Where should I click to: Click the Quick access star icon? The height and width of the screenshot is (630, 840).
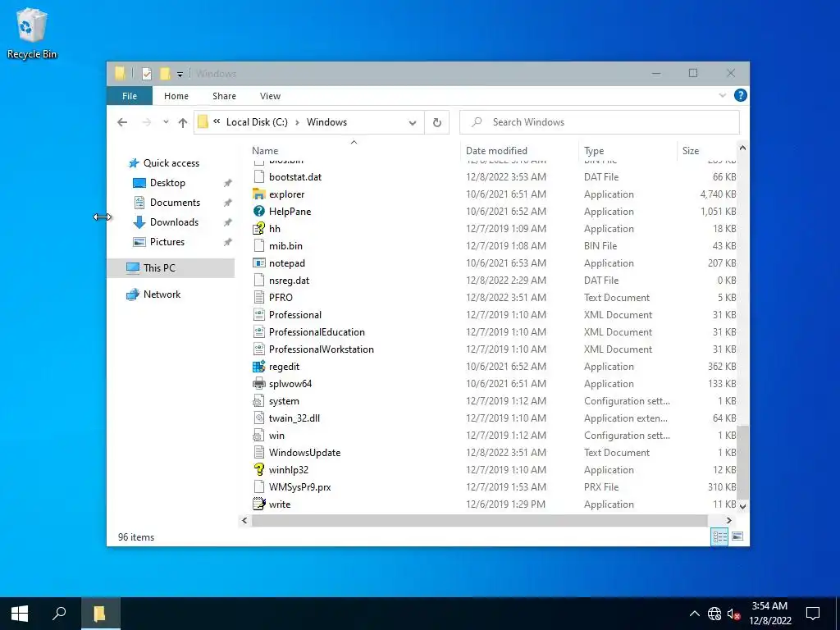pos(134,163)
